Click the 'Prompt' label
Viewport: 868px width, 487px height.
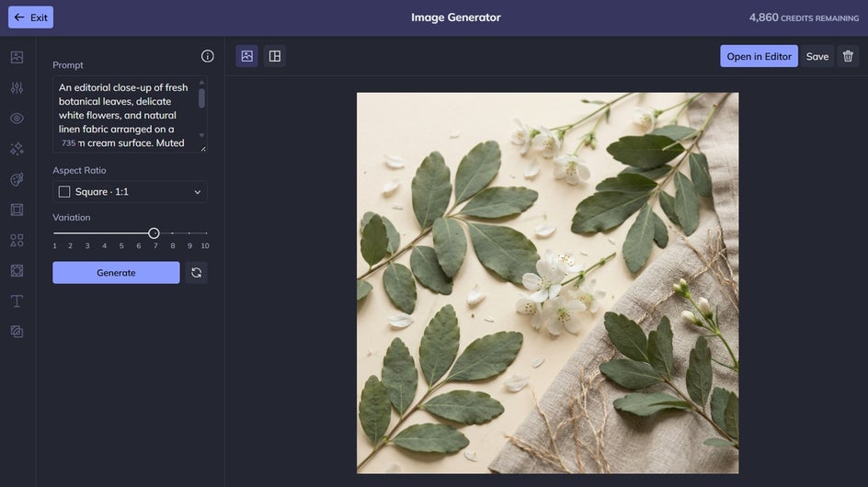pyautogui.click(x=67, y=65)
